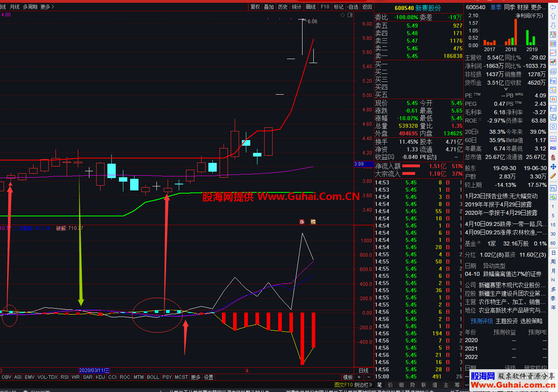Open 画线 draw line menu
Screen dimensions: 558x392
[x=311, y=7]
